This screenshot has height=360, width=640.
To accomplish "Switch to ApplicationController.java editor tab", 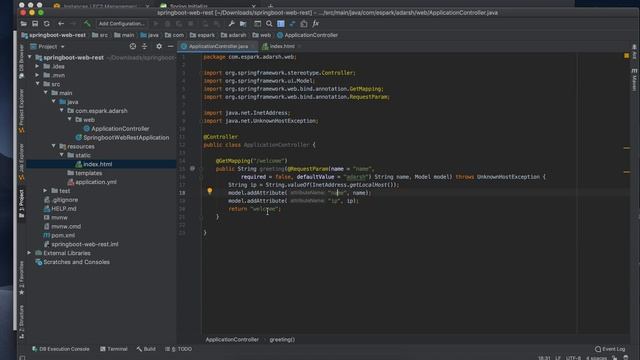I will tap(218, 46).
